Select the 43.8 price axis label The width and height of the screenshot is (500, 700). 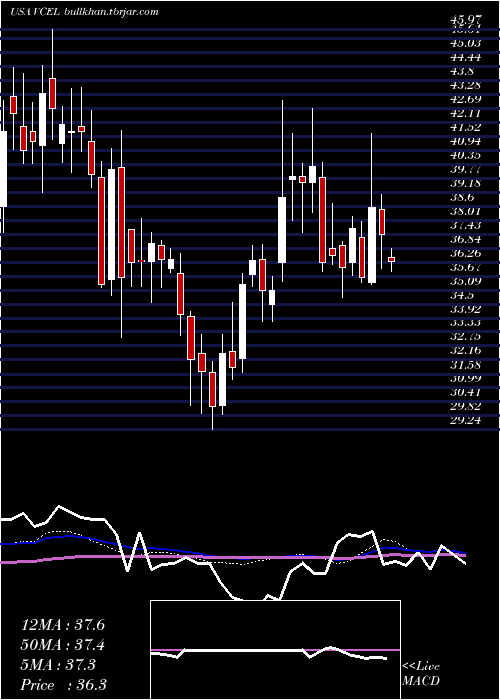pyautogui.click(x=463, y=71)
